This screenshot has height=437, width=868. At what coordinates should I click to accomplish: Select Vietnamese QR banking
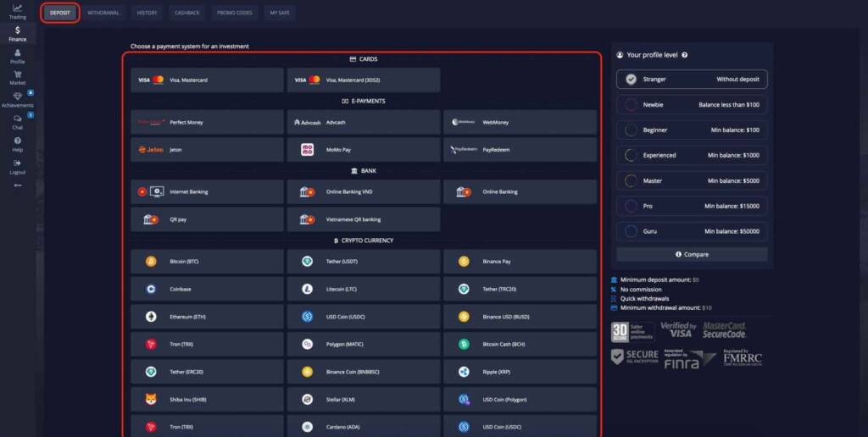[x=364, y=219]
